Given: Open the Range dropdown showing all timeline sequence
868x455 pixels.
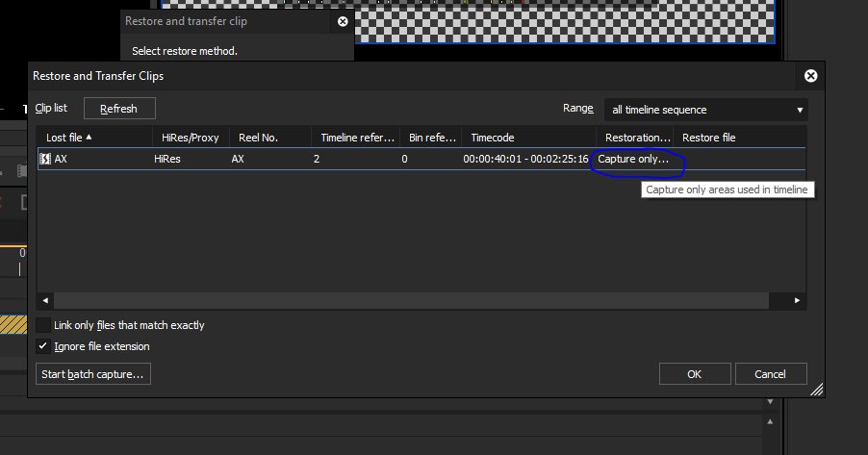Looking at the screenshot, I should pyautogui.click(x=706, y=110).
